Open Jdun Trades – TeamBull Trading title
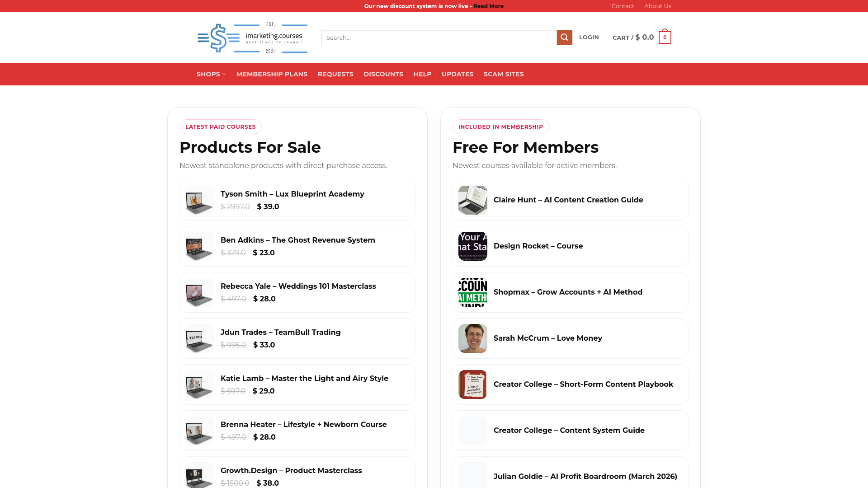This screenshot has width=868, height=488. [281, 332]
